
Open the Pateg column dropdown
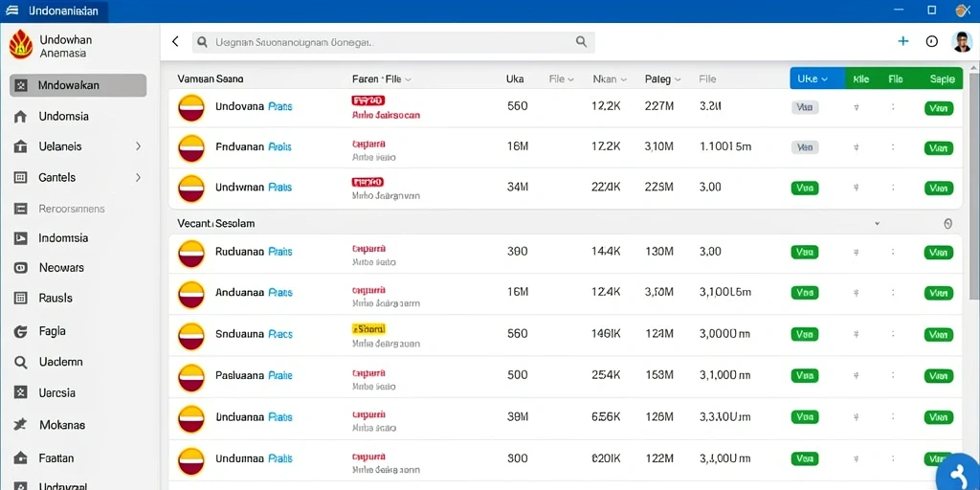[x=663, y=79]
